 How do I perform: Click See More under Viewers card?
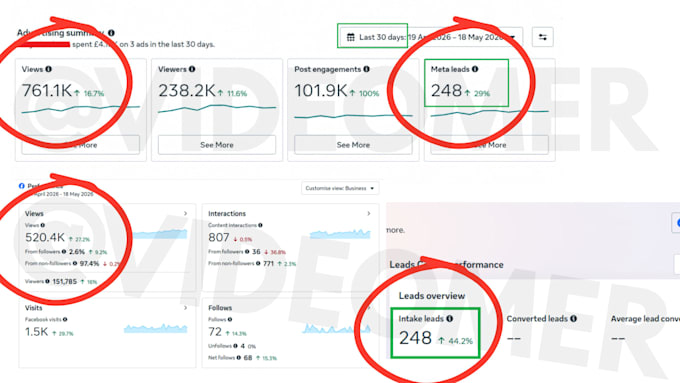pos(217,145)
